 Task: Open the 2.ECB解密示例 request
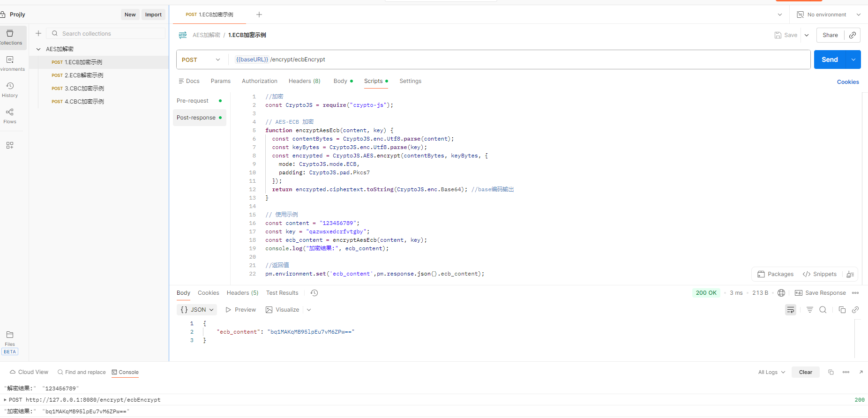(x=99, y=75)
